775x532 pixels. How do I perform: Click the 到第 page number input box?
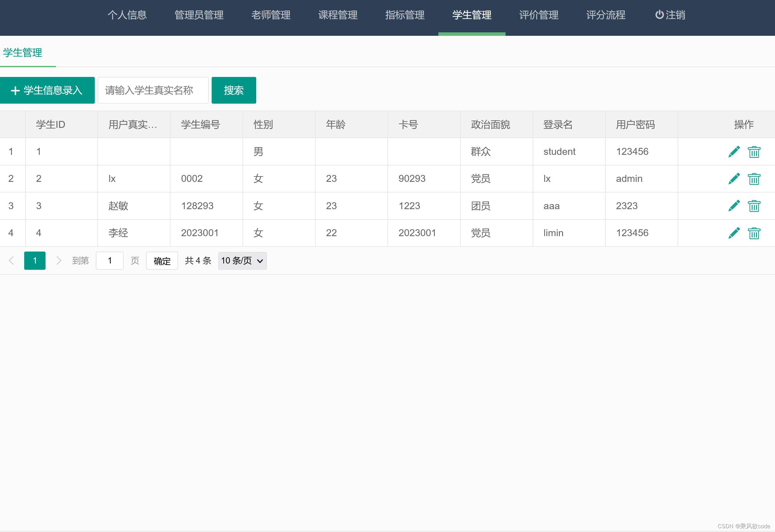pyautogui.click(x=110, y=260)
